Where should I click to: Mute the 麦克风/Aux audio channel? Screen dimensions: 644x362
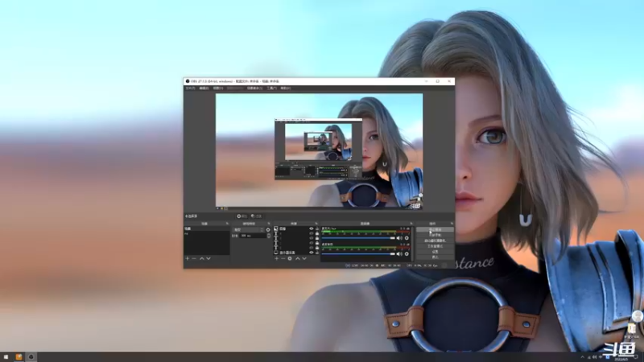(398, 238)
